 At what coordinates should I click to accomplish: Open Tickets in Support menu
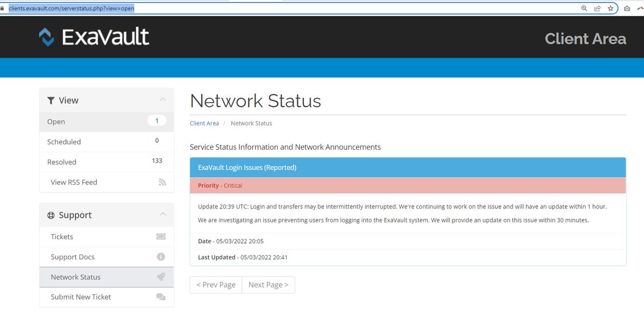(107, 237)
